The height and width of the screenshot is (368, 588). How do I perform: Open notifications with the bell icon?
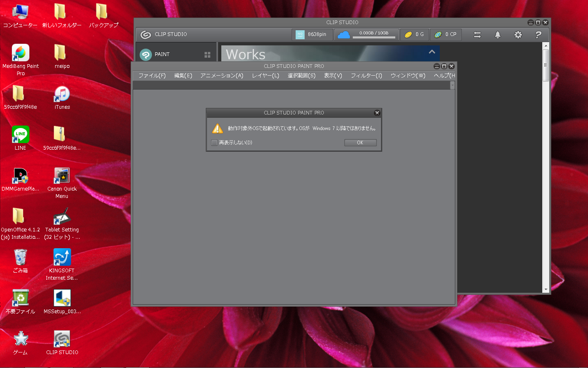tap(498, 35)
